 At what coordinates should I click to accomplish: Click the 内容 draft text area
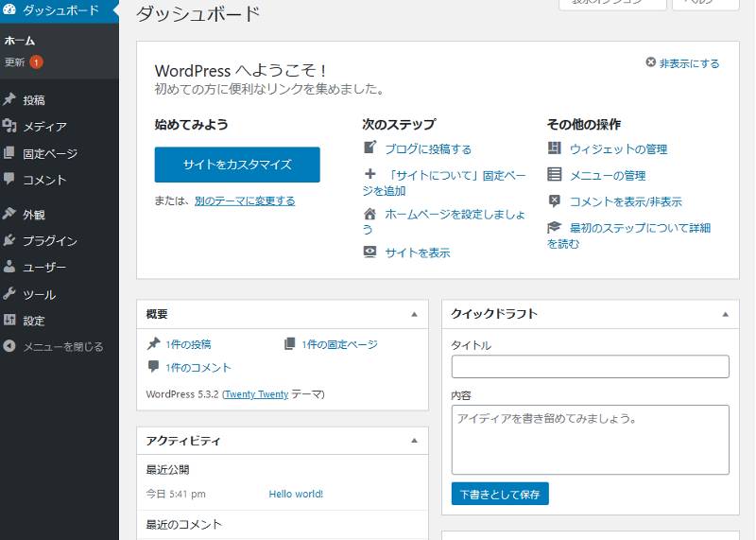point(590,440)
